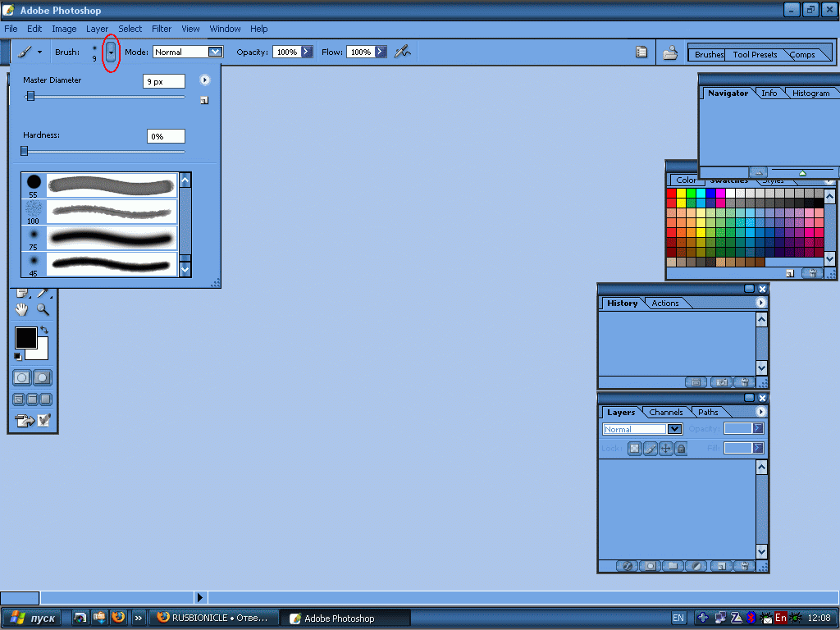Click EN language indicator in taskbar
This screenshot has height=630, width=840.
click(678, 618)
